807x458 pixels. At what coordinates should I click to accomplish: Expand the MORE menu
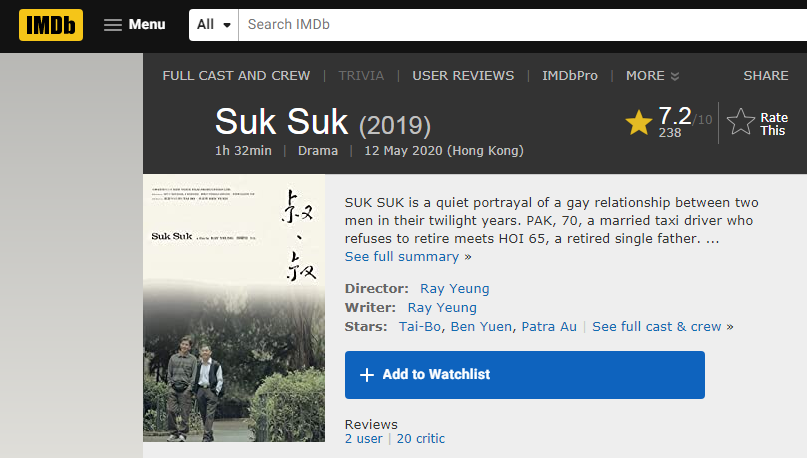tap(652, 76)
